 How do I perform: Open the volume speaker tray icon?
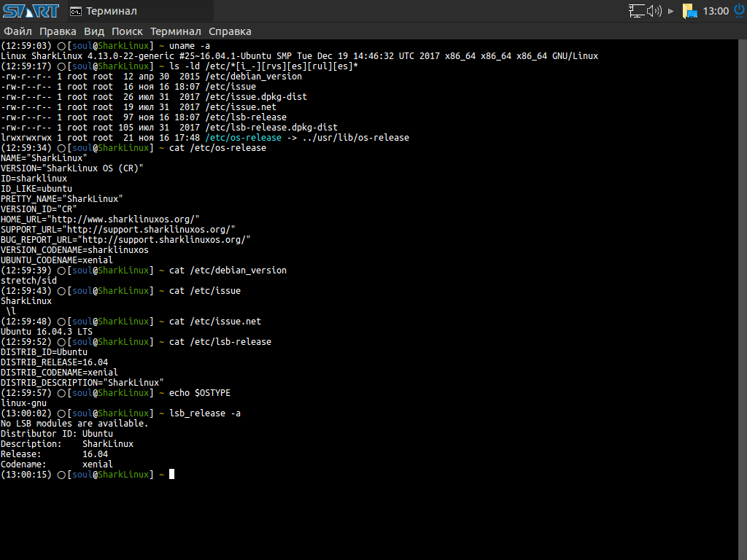coord(654,11)
